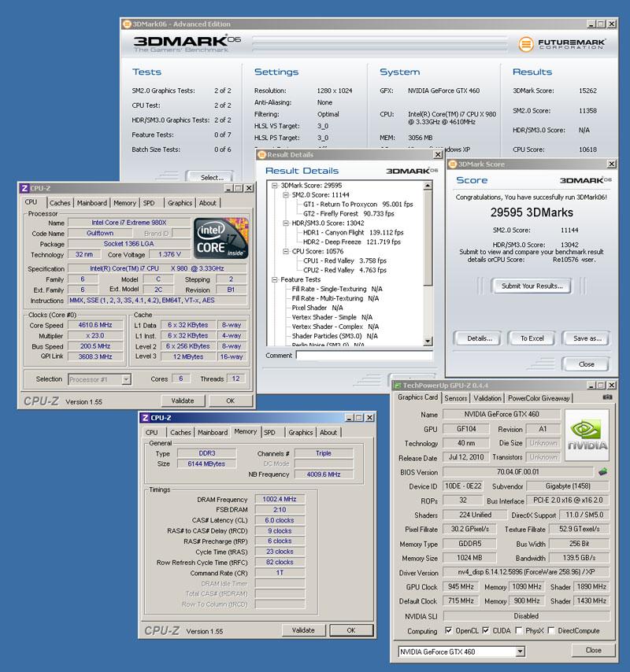Close the Result Details window
The height and width of the screenshot is (672, 630).
point(438,155)
